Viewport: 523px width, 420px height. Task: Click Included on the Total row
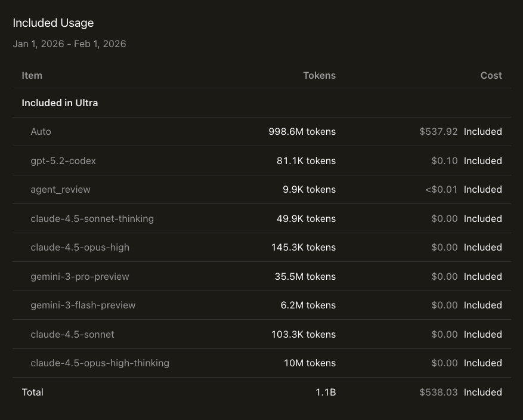pos(483,392)
